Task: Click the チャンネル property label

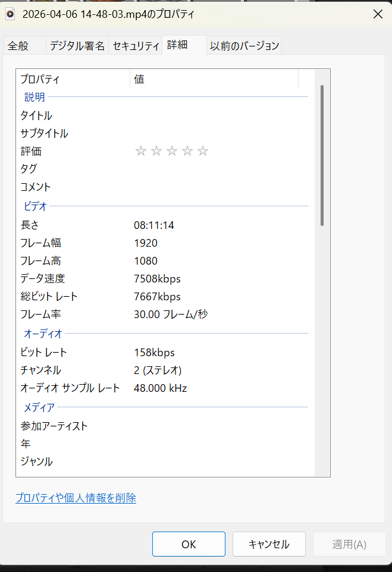Action: (40, 370)
